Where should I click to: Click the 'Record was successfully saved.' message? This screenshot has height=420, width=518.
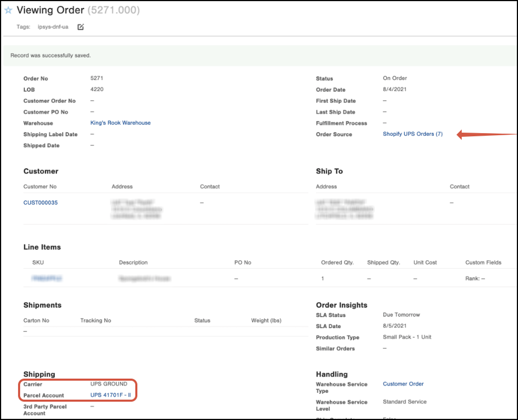point(51,55)
